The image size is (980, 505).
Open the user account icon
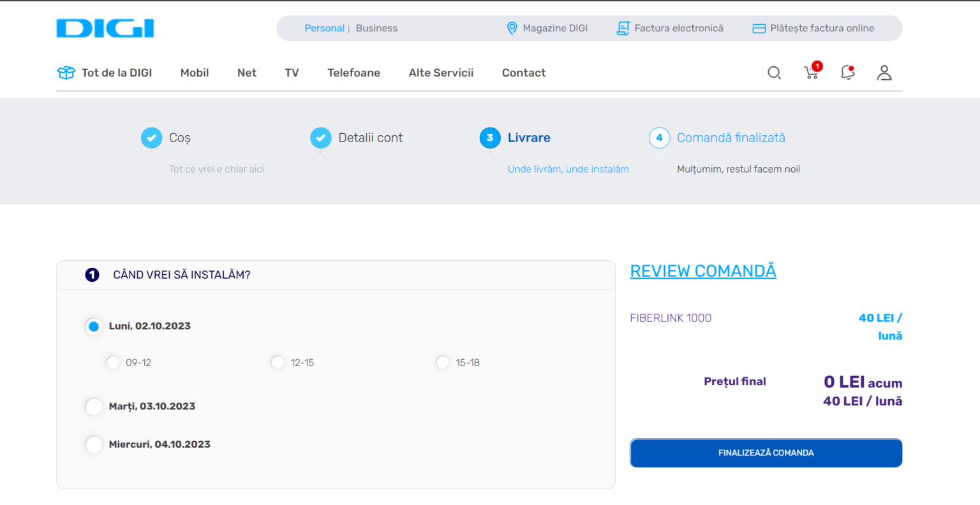pyautogui.click(x=884, y=73)
